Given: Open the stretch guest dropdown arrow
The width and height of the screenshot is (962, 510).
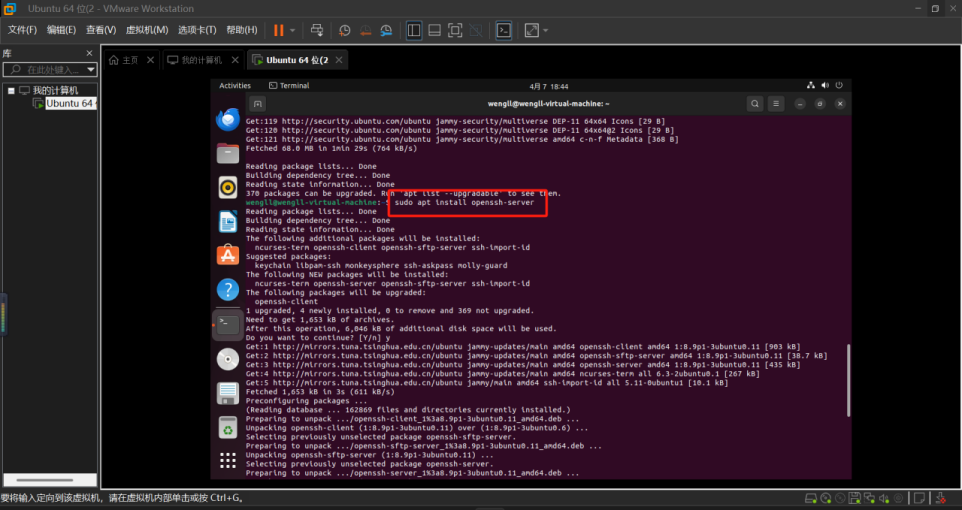Looking at the screenshot, I should (545, 31).
